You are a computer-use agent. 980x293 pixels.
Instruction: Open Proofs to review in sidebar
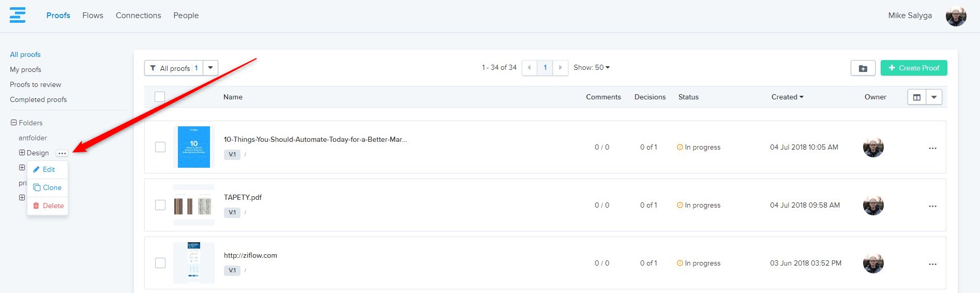point(35,84)
